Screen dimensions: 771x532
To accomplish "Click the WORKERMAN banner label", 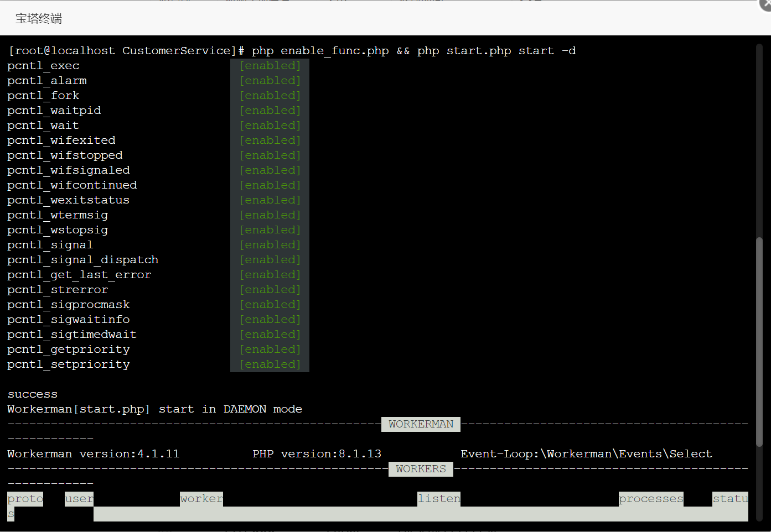I will pyautogui.click(x=421, y=424).
